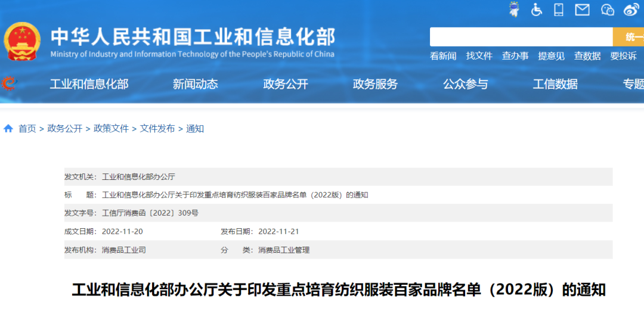Open the AI robot assistant icon

click(513, 9)
